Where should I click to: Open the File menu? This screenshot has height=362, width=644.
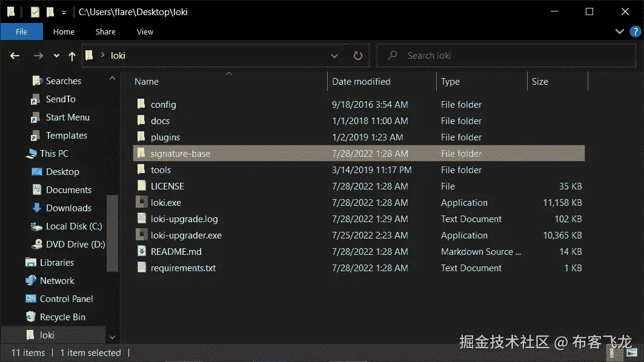21,31
